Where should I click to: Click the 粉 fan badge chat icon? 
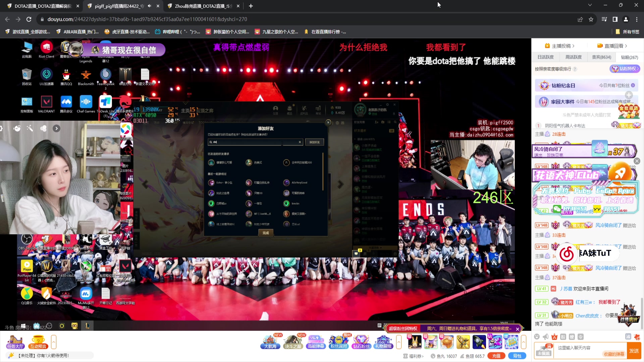click(563, 337)
